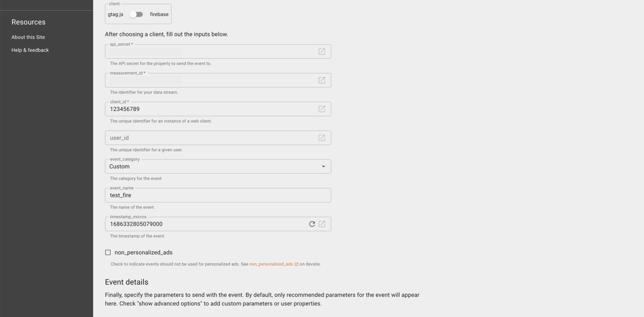Click the event_name field with test_fire

tap(218, 195)
